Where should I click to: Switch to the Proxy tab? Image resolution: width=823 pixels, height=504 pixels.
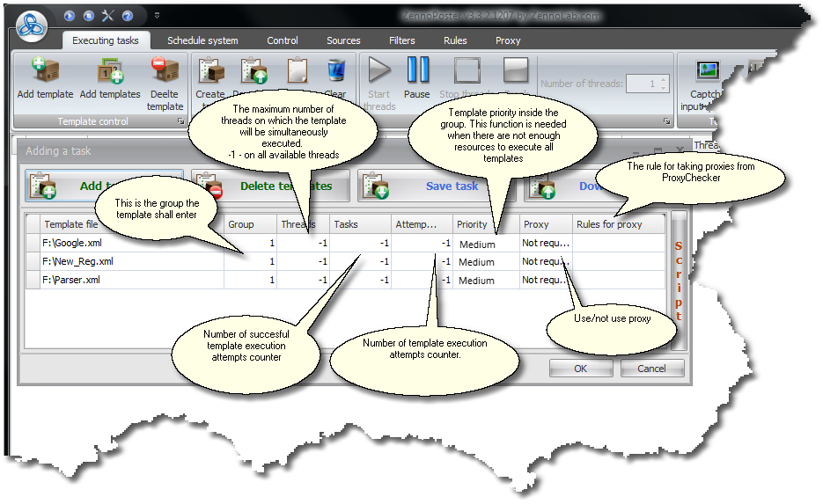coord(508,40)
